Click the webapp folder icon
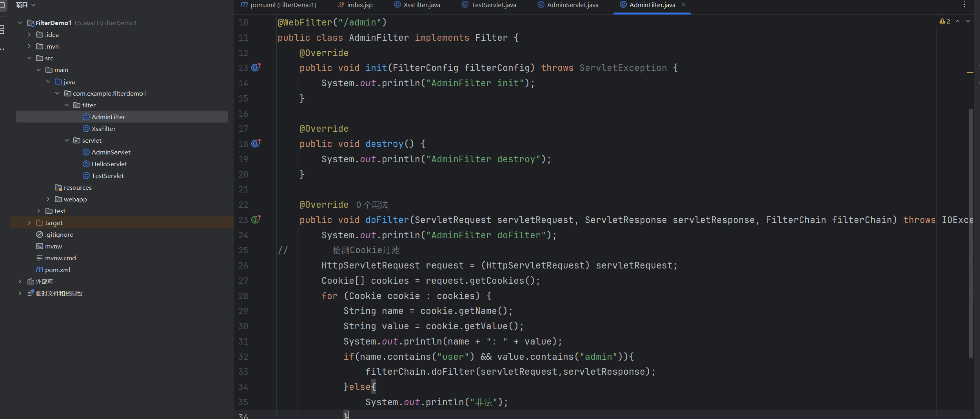This screenshot has width=980, height=419. pos(58,199)
